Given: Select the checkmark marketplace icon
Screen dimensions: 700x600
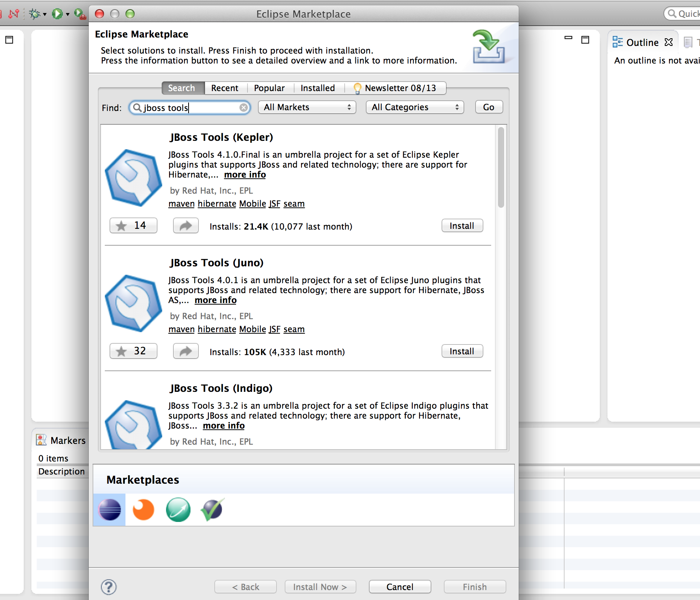Looking at the screenshot, I should [x=212, y=510].
